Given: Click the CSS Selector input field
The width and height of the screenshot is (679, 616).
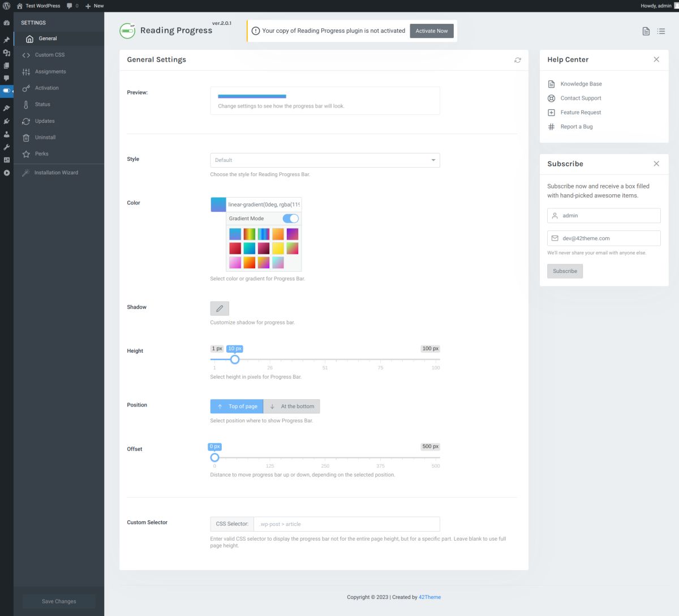Looking at the screenshot, I should click(346, 524).
